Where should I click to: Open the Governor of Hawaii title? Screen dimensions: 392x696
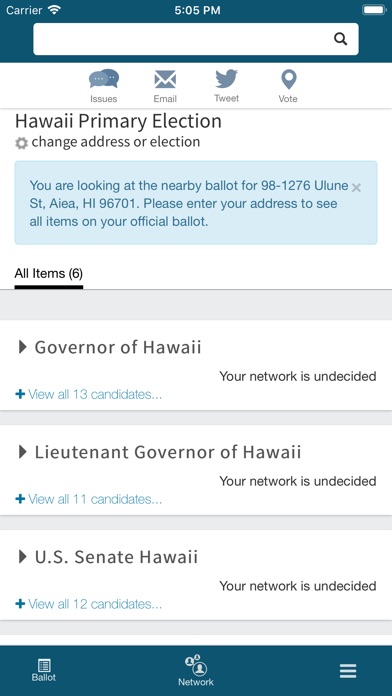pos(118,347)
